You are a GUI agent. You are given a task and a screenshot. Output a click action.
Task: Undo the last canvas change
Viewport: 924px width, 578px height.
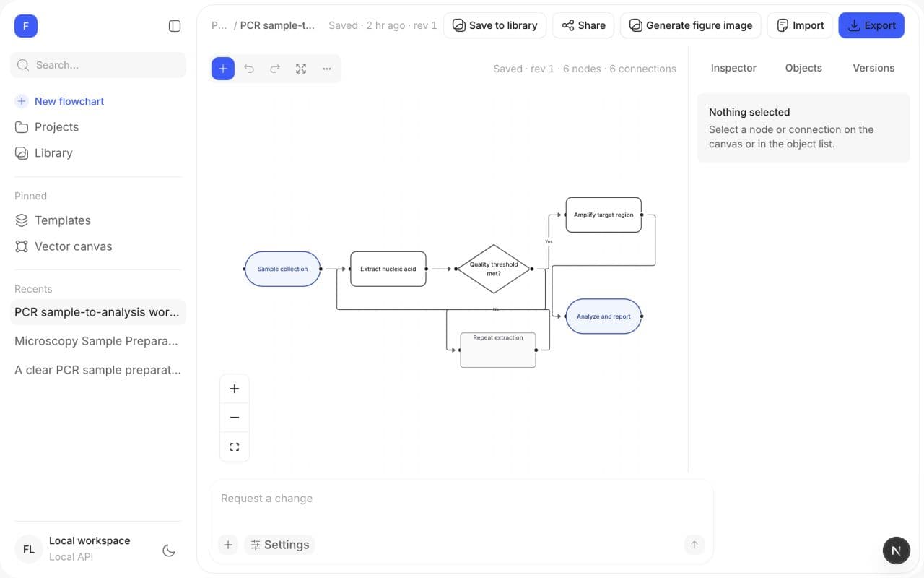[249, 69]
